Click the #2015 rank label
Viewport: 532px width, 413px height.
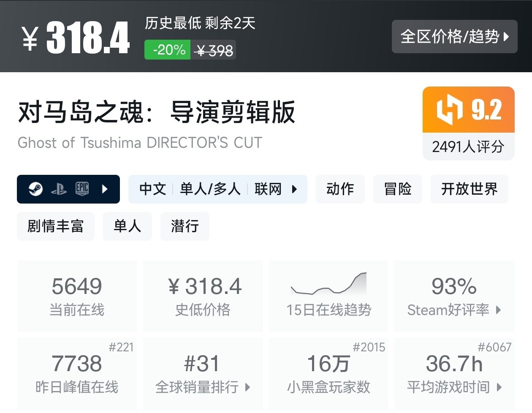[369, 347]
